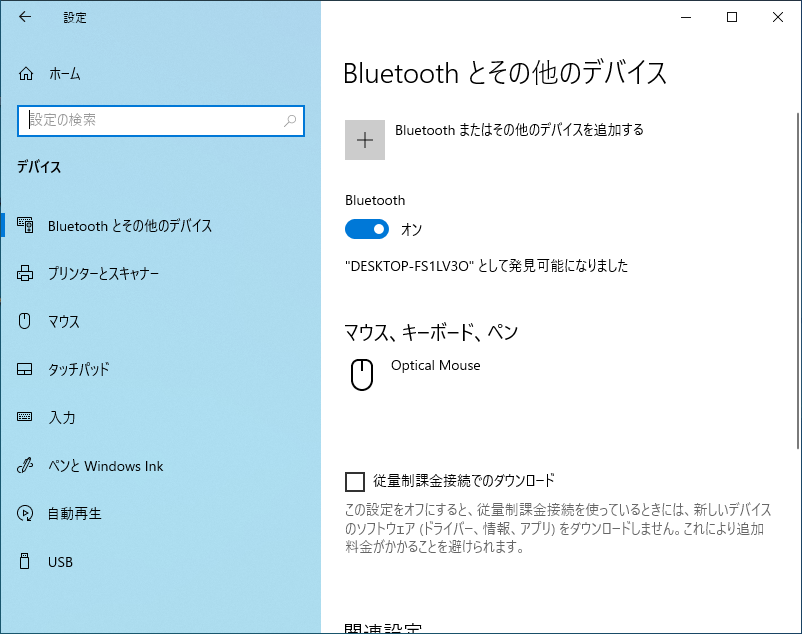Viewport: 802px width, 634px height.
Task: Open 入力 settings page
Action: pos(62,417)
